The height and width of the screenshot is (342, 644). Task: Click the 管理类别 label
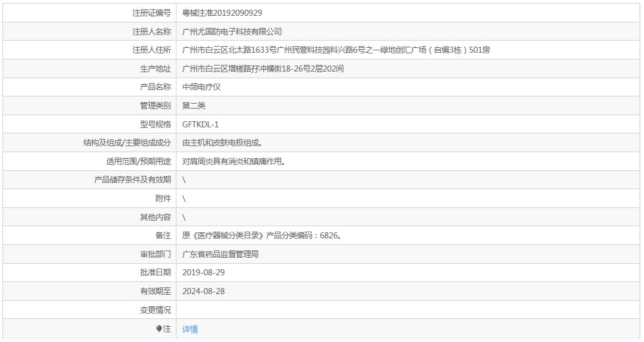[x=155, y=106]
